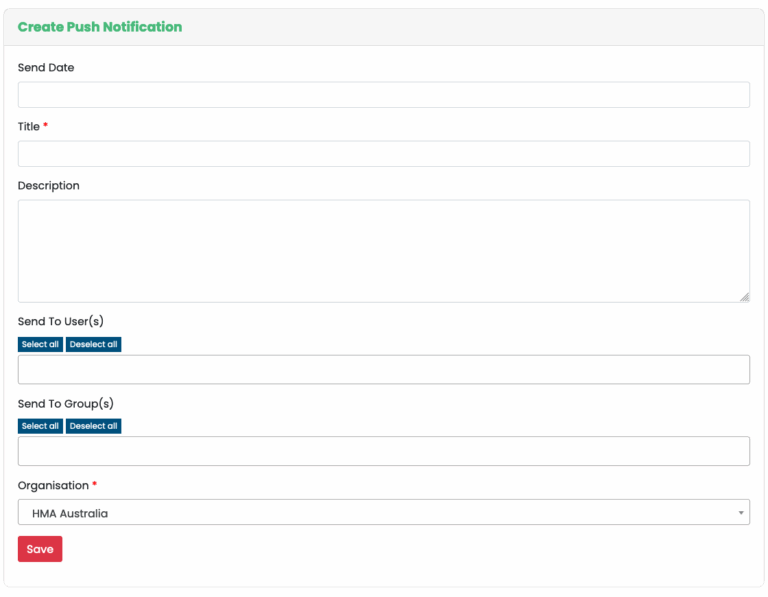Select all under Send To Group(s)
This screenshot has width=768, height=597.
coord(40,426)
